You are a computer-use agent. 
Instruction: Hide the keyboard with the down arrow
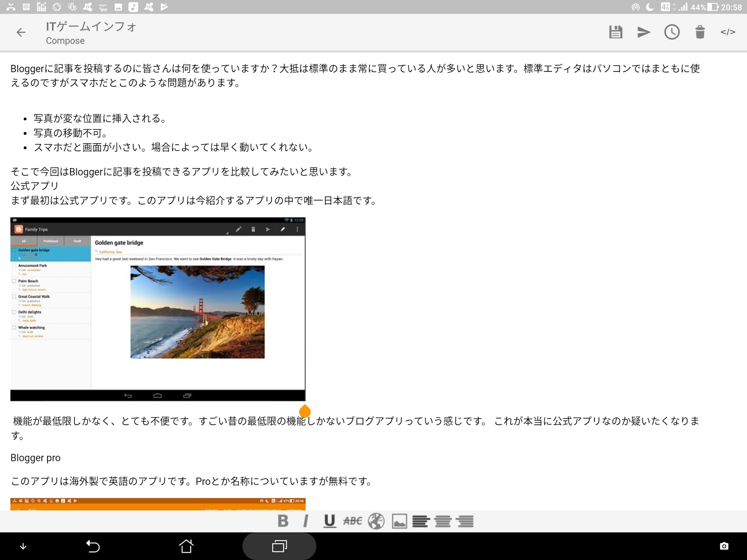(23, 546)
